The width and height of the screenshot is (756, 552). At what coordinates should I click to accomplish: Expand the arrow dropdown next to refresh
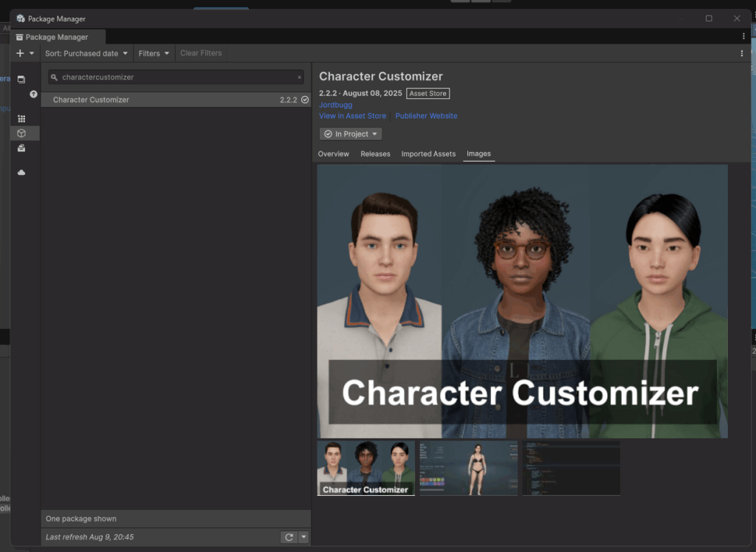tap(303, 537)
